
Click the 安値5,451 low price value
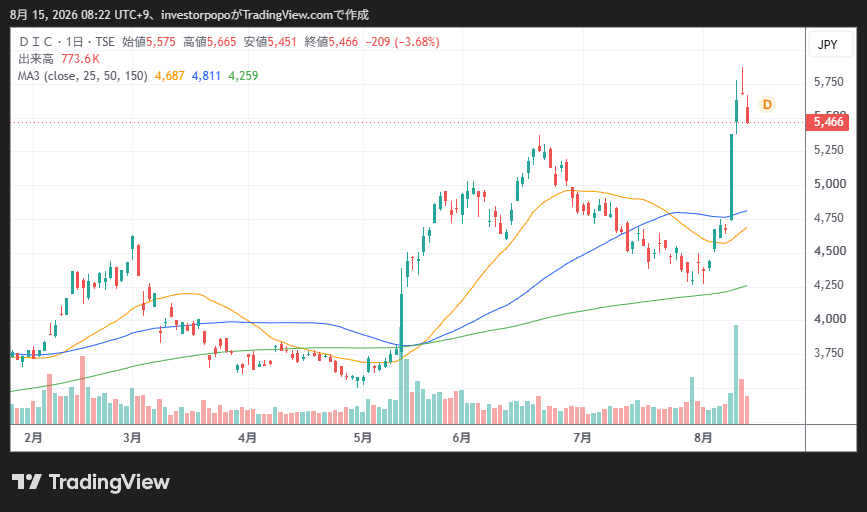[x=270, y=42]
